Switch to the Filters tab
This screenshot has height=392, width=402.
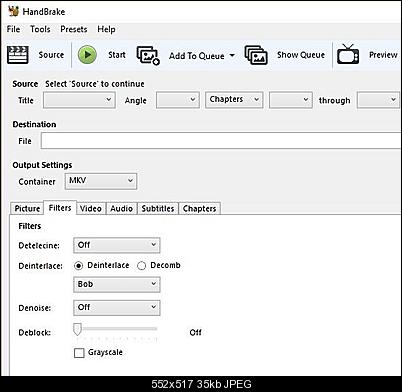60,208
